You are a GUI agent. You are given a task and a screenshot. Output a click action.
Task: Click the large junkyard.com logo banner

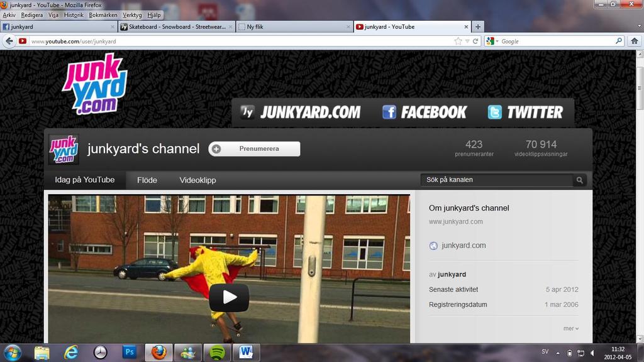95,84
